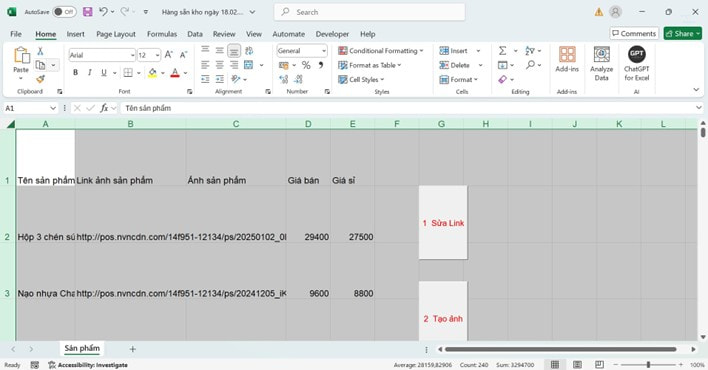Click the Cut scissors icon

[40, 51]
